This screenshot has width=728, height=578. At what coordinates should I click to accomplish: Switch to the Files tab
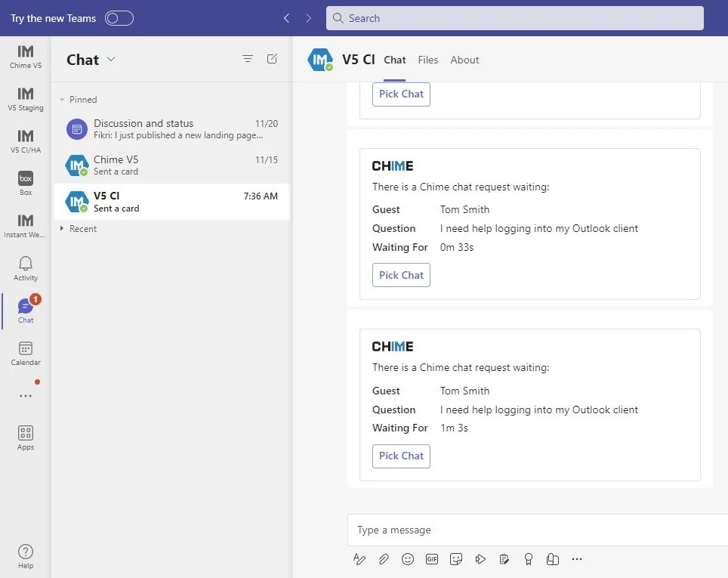click(x=428, y=60)
